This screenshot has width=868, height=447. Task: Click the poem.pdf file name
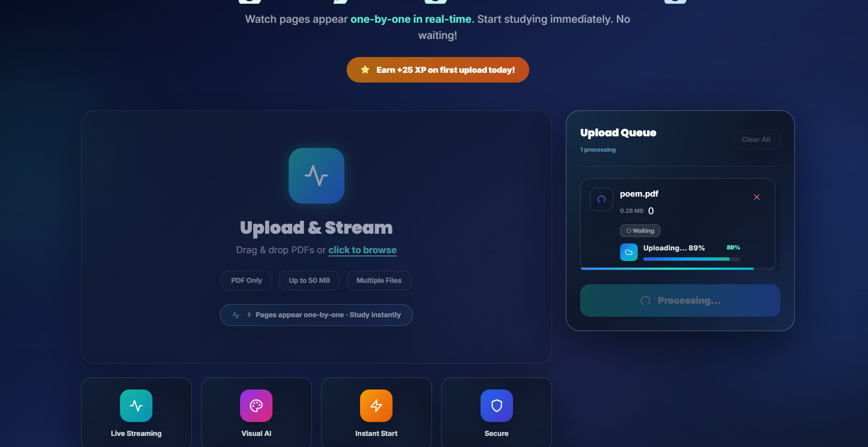click(639, 194)
